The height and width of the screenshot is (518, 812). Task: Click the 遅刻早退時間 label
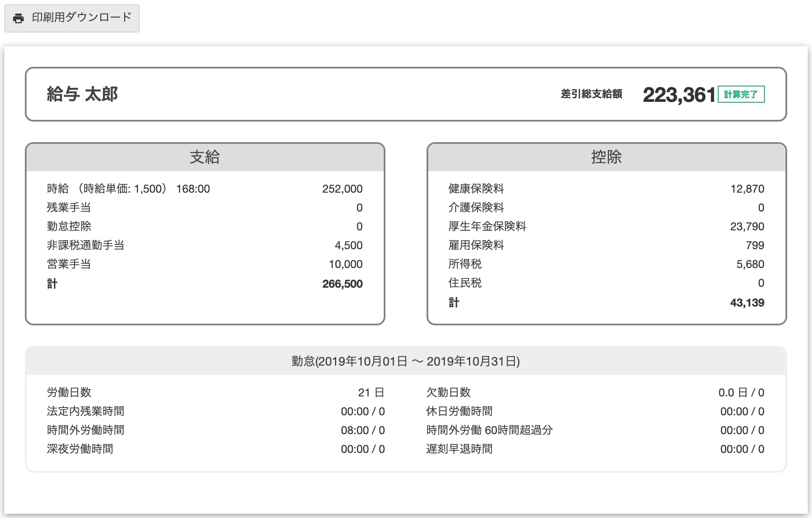tap(460, 449)
